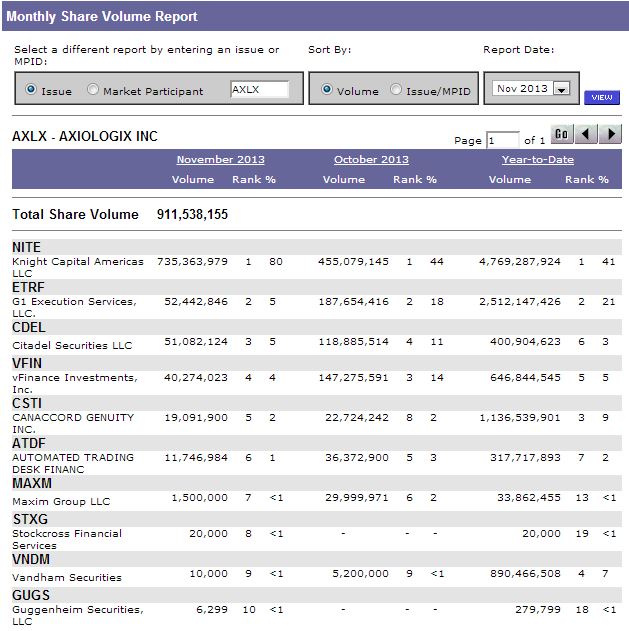Click year-to-date volume 400,904,623
Screen dimensions: 629x631
[525, 342]
